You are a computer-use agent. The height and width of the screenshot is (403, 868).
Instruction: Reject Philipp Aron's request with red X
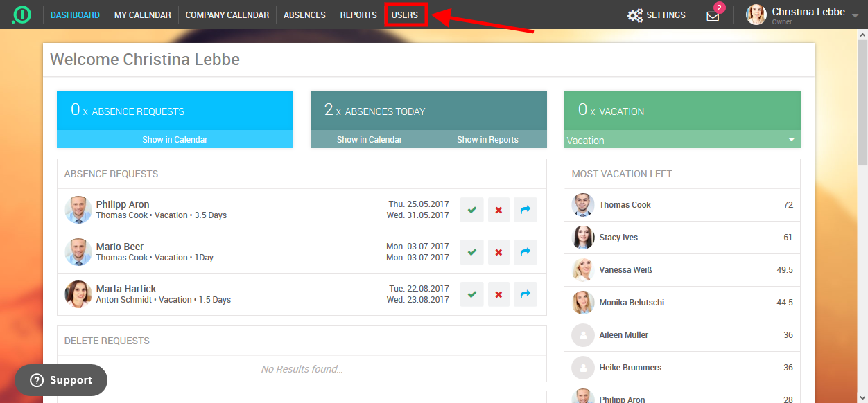498,210
